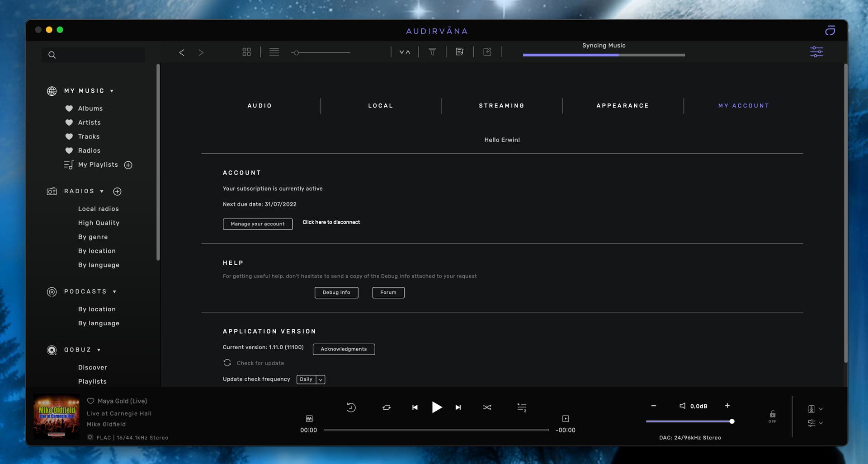Screen dimensions: 868x464
Task: Click Manage your account button
Action: [x=258, y=224]
